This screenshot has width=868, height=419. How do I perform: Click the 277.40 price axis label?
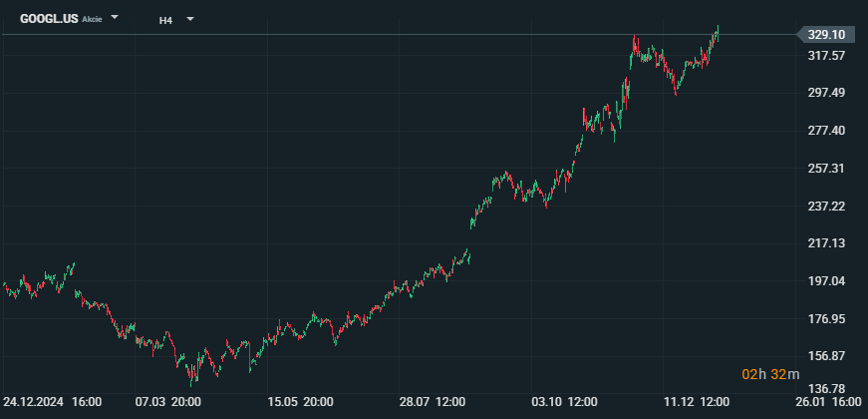pyautogui.click(x=826, y=131)
